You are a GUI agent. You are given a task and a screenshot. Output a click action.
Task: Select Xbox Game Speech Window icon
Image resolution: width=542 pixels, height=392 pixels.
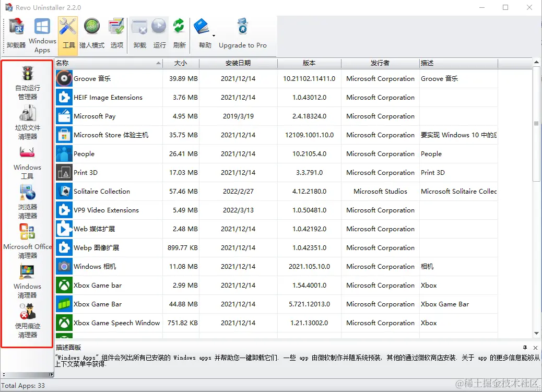click(64, 323)
